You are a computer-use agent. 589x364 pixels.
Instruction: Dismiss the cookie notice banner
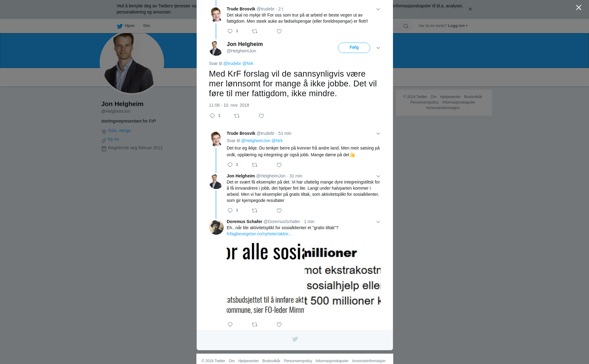pos(470,9)
